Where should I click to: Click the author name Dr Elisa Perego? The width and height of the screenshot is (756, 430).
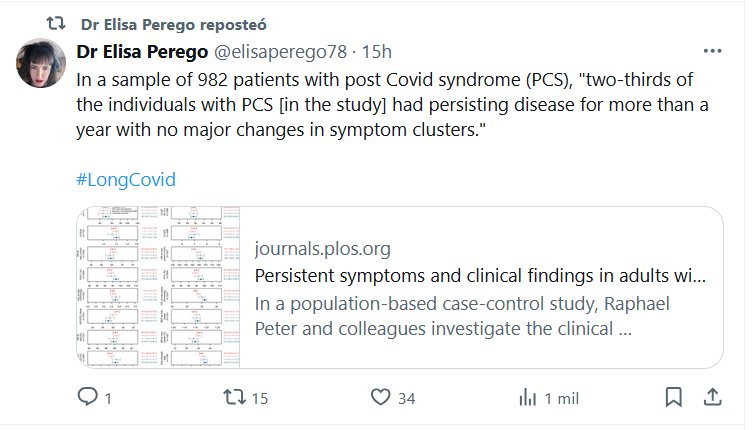pyautogui.click(x=141, y=52)
